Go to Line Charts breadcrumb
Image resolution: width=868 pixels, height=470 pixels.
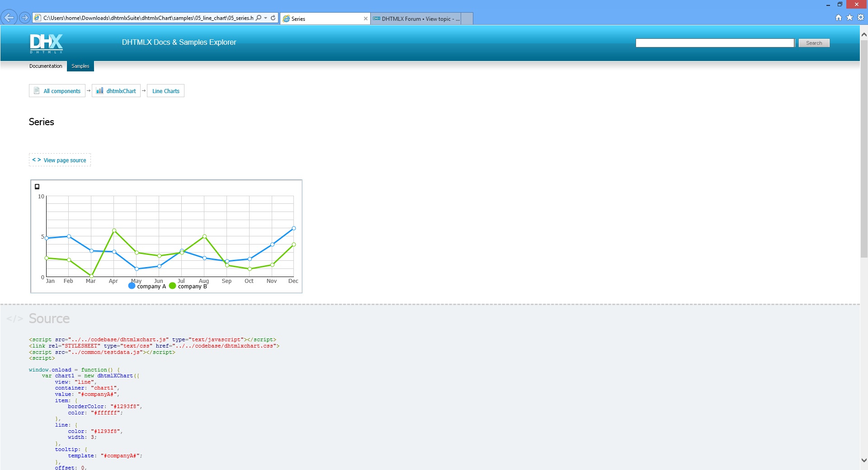(165, 91)
